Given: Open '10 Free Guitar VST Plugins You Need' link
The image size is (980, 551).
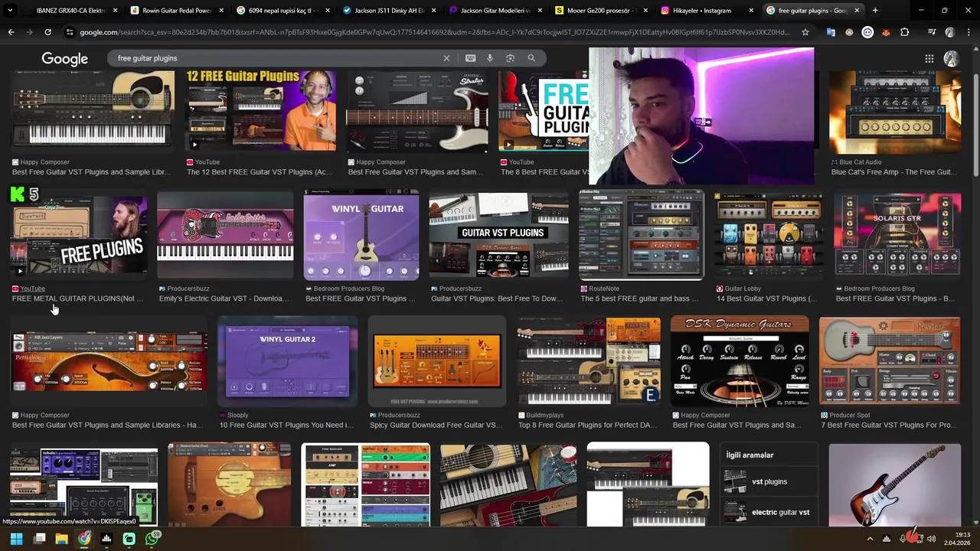Looking at the screenshot, I should click(x=286, y=425).
